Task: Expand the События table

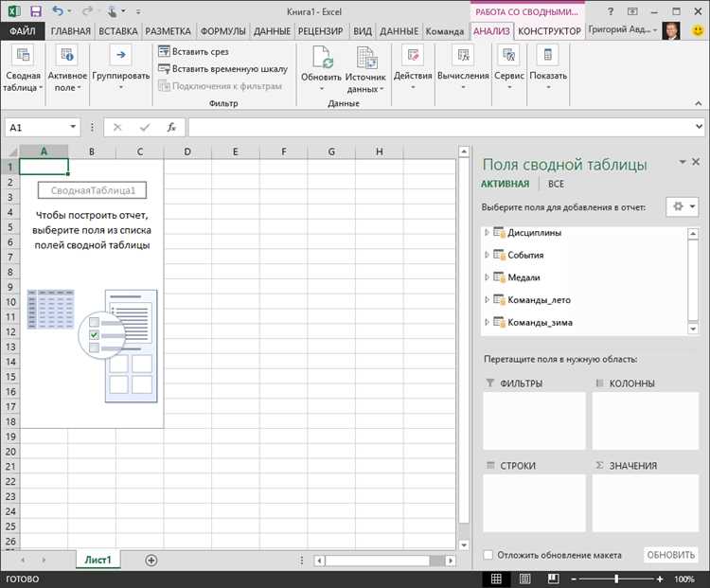Action: [487, 255]
